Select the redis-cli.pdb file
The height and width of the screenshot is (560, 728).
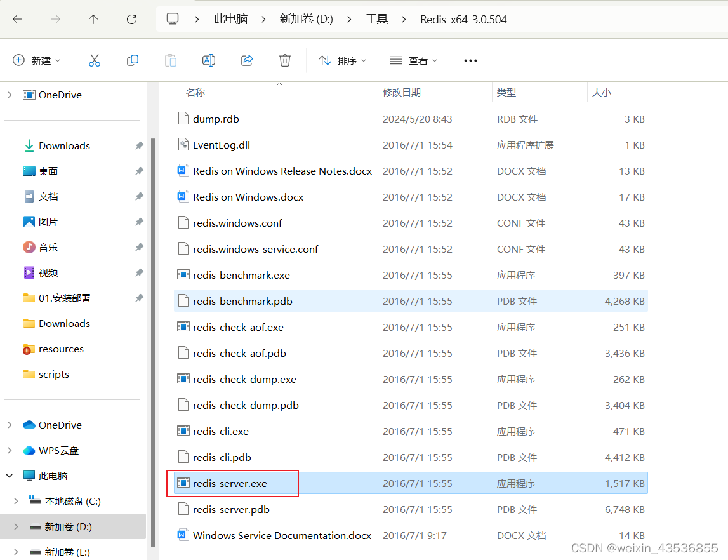point(411,457)
